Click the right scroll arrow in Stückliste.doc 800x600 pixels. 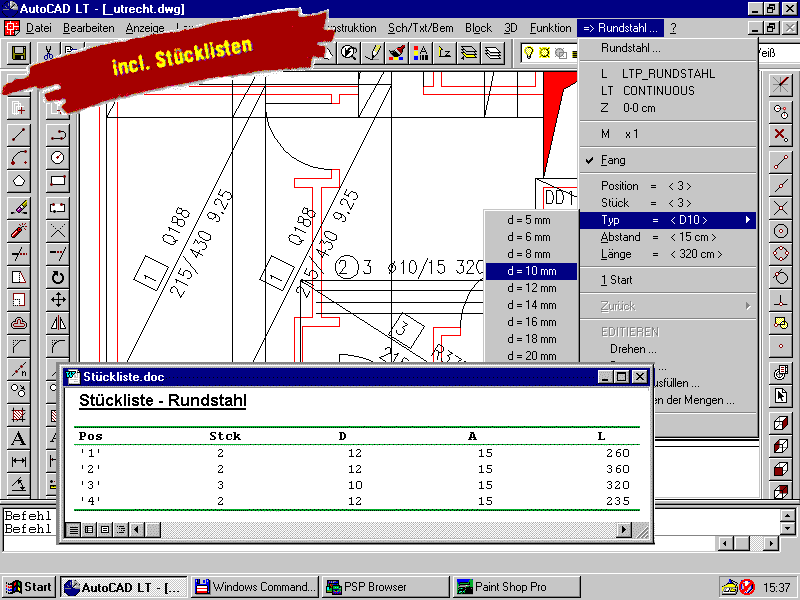click(623, 530)
